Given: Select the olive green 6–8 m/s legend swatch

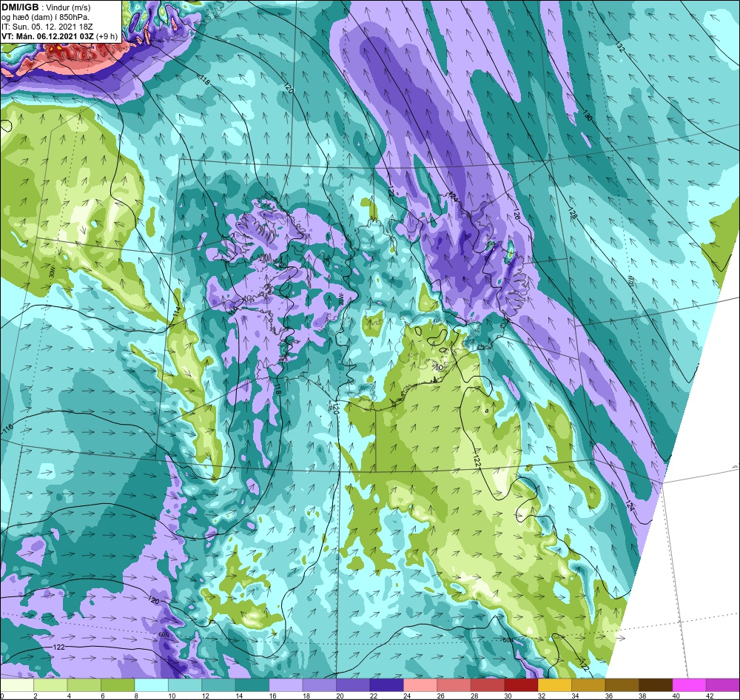Looking at the screenshot, I should pyautogui.click(x=118, y=684).
